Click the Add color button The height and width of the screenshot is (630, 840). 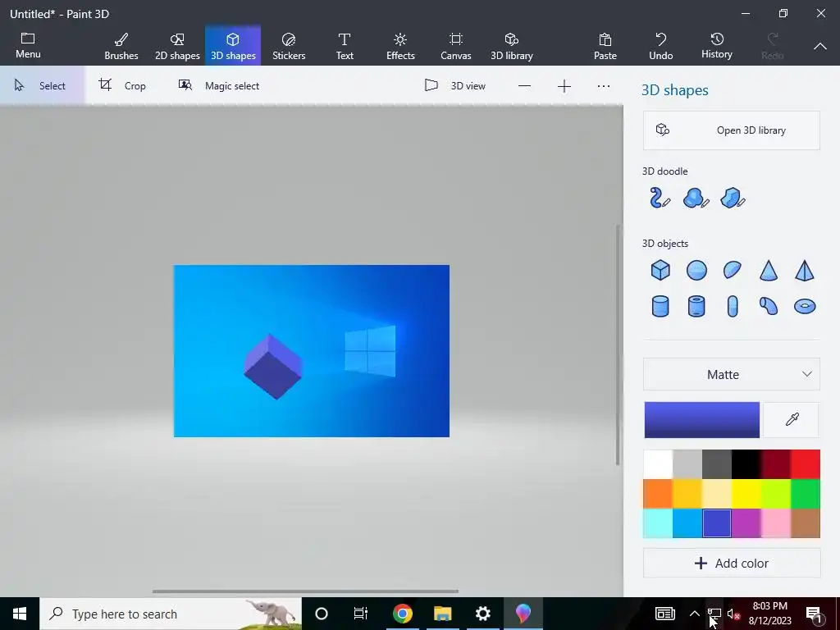click(731, 563)
